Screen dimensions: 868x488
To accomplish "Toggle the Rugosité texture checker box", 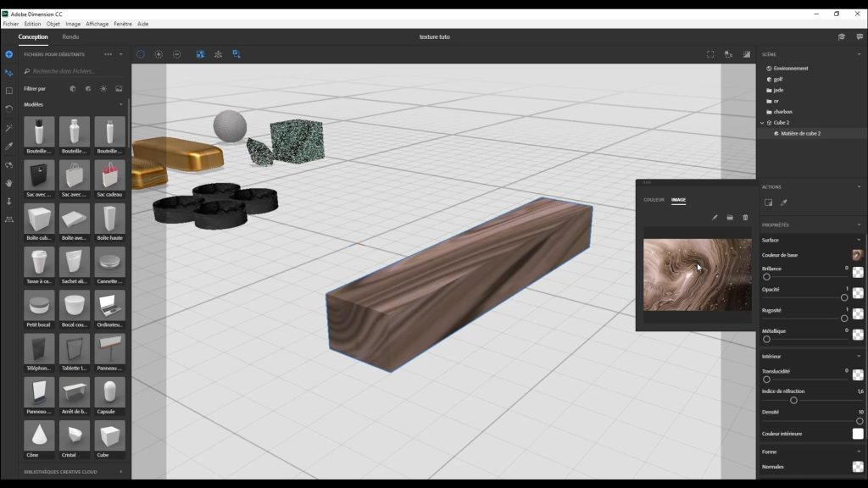I will click(858, 313).
